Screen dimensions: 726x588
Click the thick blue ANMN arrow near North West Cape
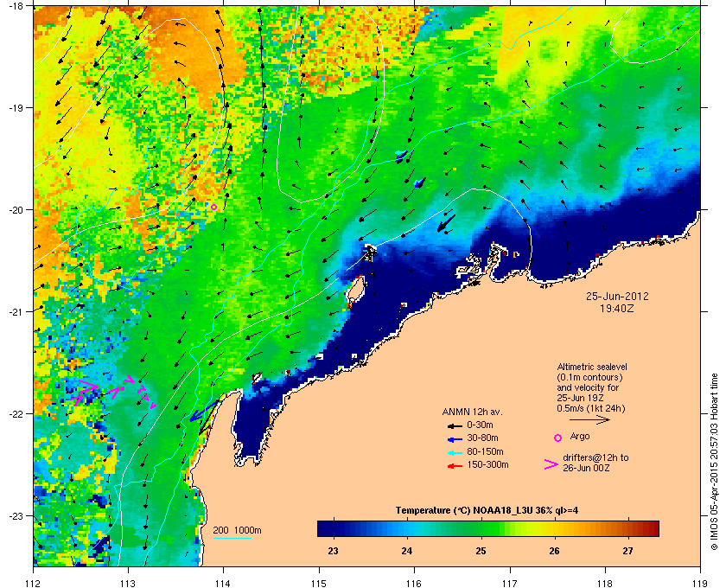pos(203,412)
